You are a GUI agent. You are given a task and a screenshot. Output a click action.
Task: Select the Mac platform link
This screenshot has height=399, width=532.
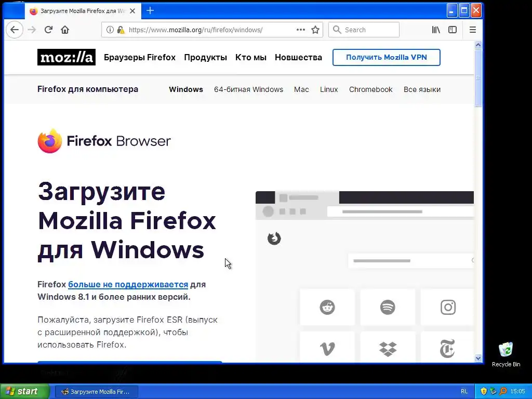[302, 89]
